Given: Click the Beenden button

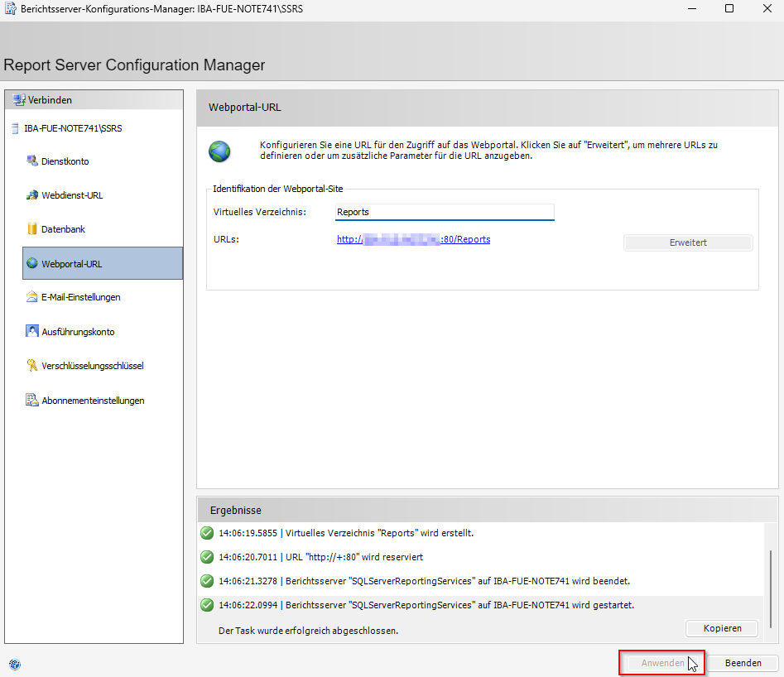Looking at the screenshot, I should [743, 663].
